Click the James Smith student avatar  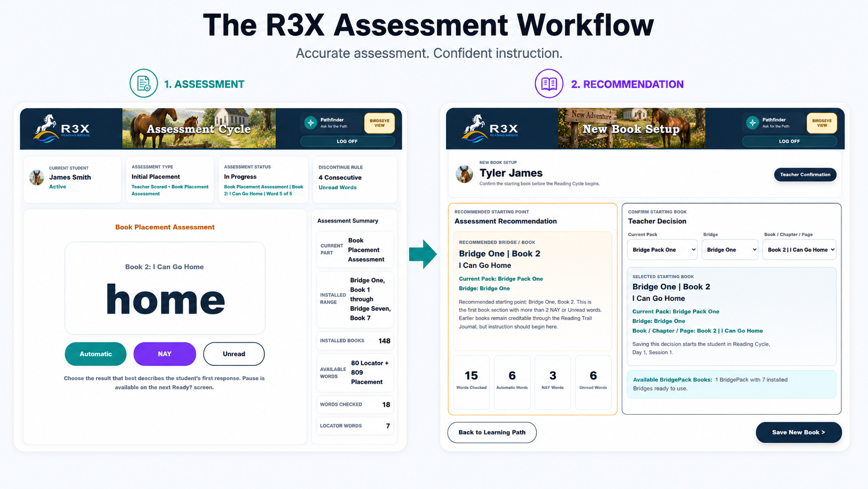(x=36, y=178)
